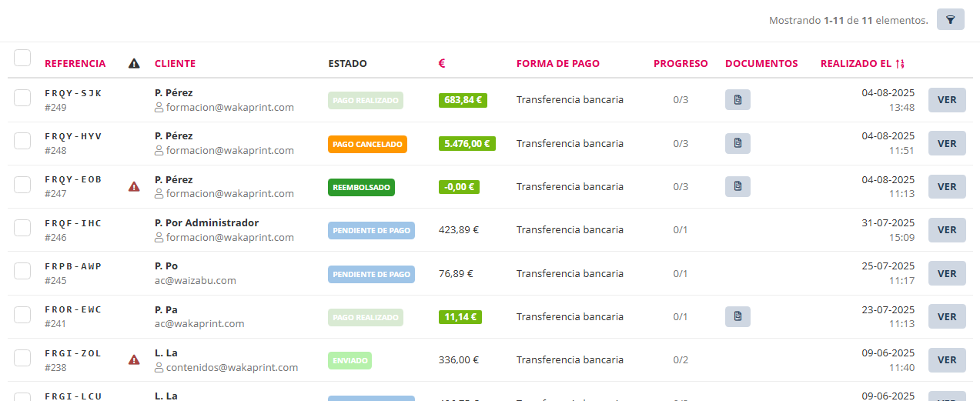This screenshot has width=980, height=401.
Task: Open document icon for order FRQY-EOB
Action: [738, 186]
